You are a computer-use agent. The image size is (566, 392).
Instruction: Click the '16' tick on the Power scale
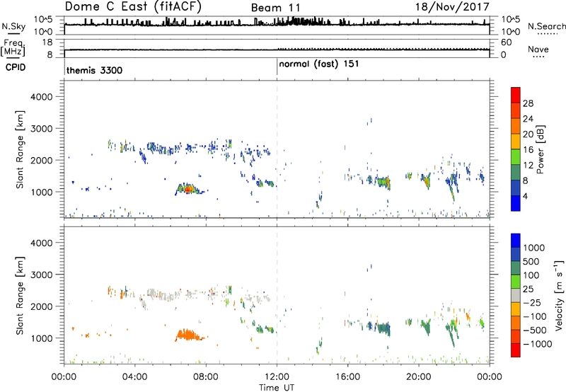(x=528, y=150)
